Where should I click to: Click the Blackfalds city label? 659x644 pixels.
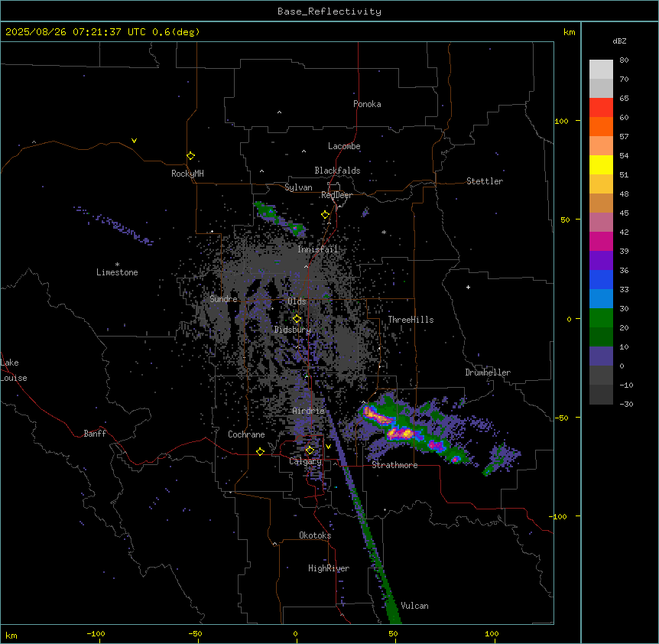pos(337,171)
